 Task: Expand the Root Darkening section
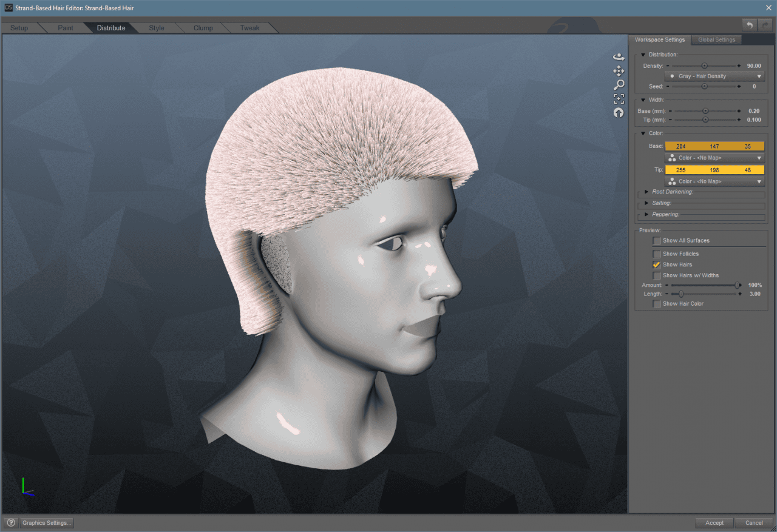(x=646, y=191)
